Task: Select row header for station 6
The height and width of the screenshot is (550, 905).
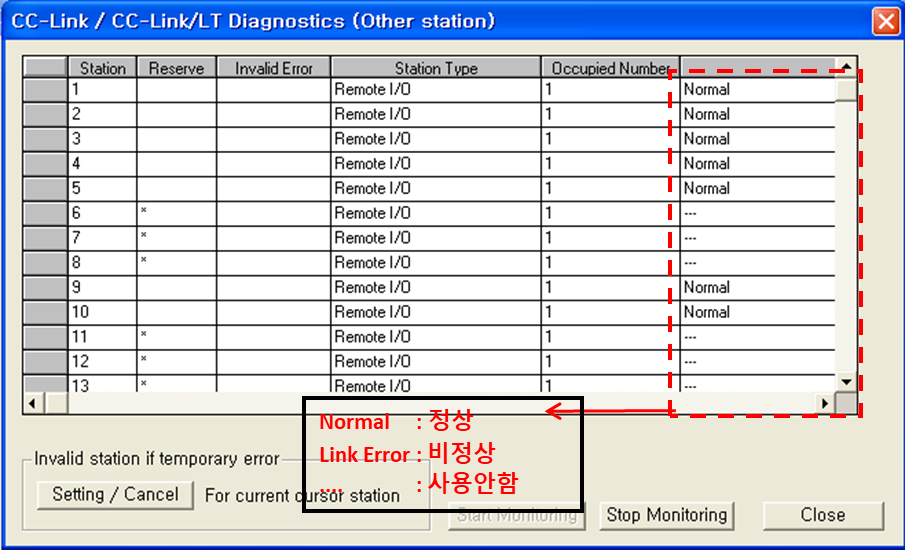Action: click(45, 214)
